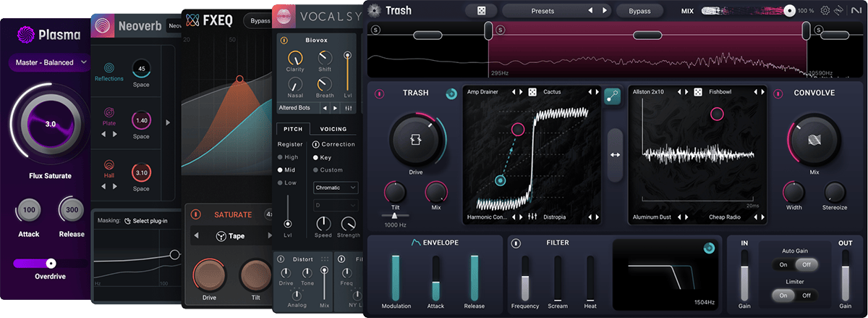Solo the middle band with S icon
The width and height of the screenshot is (868, 318).
501,30
